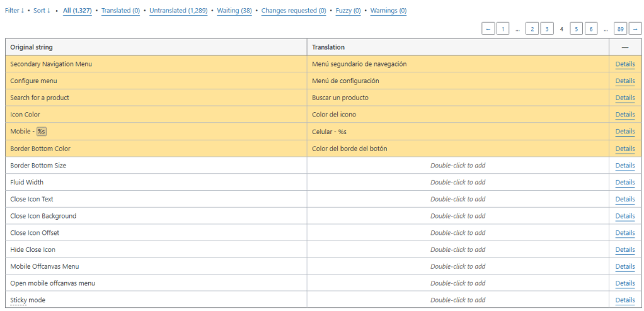Go to next page using right arrow
644x311 pixels.
click(635, 29)
